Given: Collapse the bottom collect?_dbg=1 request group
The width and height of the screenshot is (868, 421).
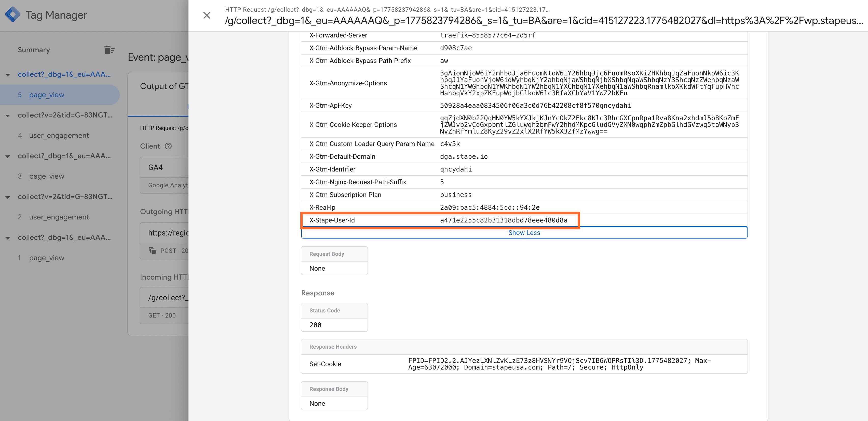Looking at the screenshot, I should (x=7, y=237).
